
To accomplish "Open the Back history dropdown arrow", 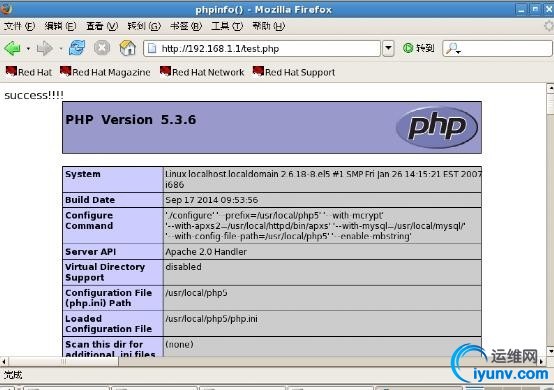I will [x=28, y=48].
